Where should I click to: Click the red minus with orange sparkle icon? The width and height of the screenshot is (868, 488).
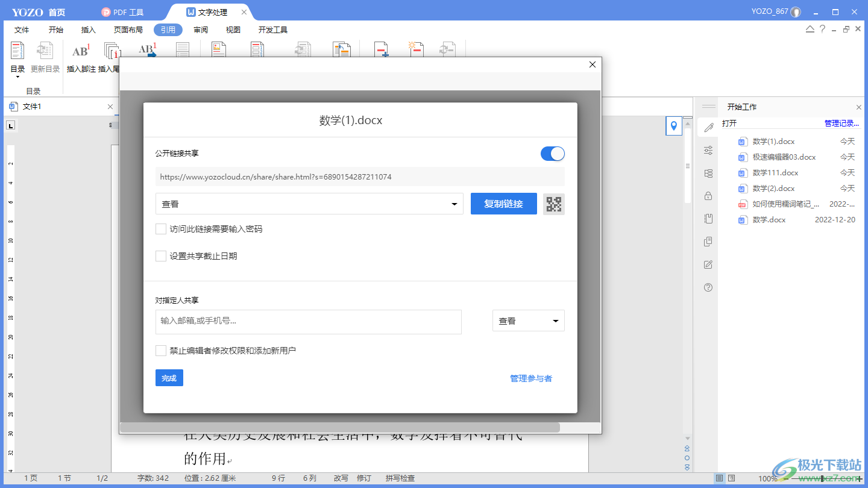(x=416, y=49)
